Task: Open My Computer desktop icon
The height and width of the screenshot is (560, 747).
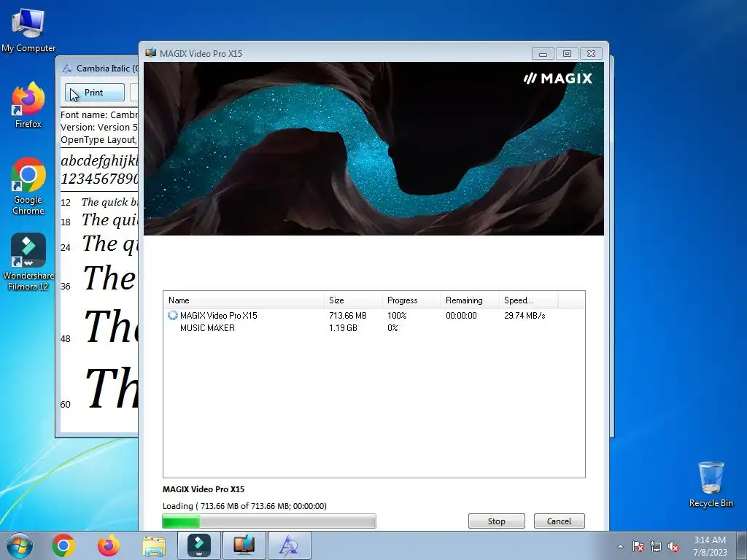Action: 28,30
